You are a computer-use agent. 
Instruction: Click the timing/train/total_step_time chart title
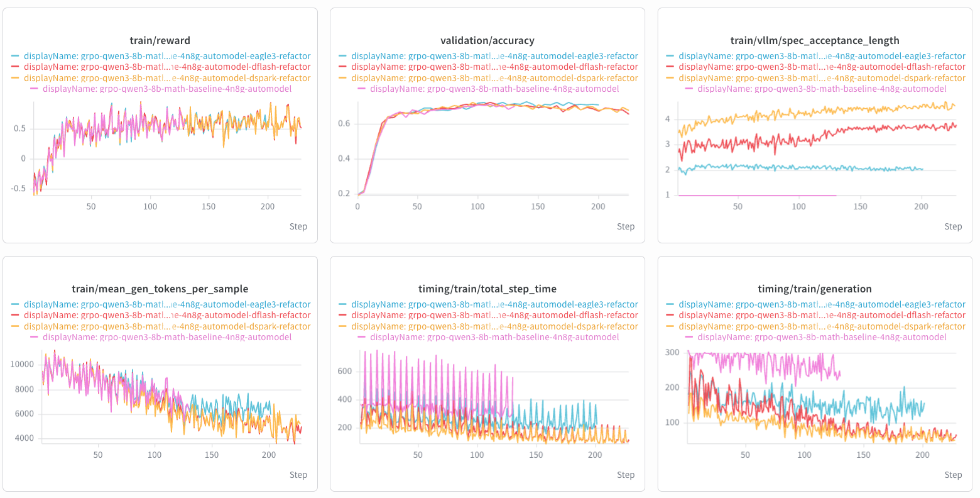487,289
